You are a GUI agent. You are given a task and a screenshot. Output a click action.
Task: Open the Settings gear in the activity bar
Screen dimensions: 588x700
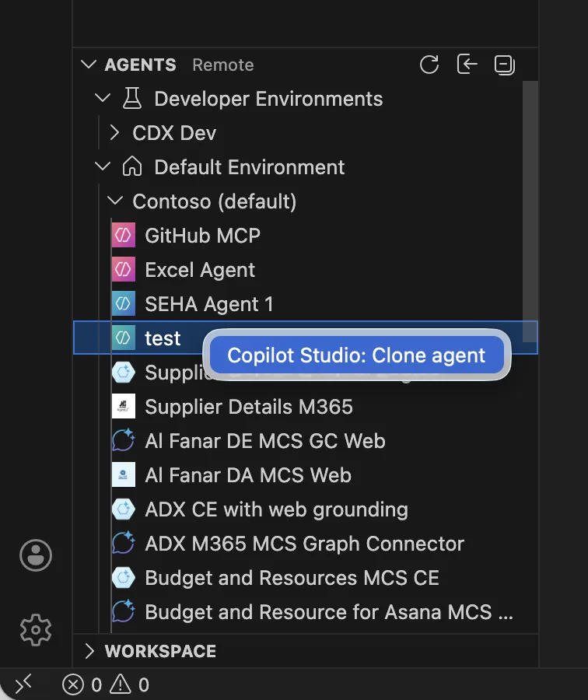(x=35, y=630)
